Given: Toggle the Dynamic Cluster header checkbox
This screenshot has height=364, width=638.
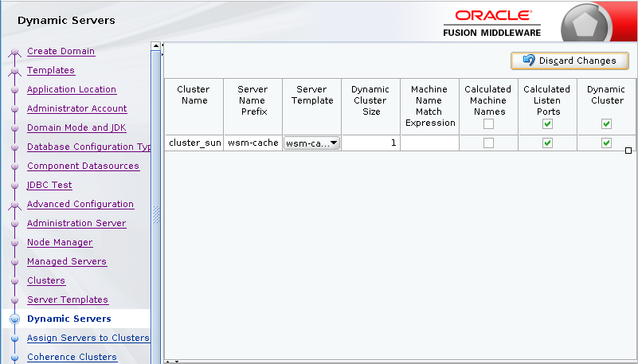Looking at the screenshot, I should tap(606, 123).
